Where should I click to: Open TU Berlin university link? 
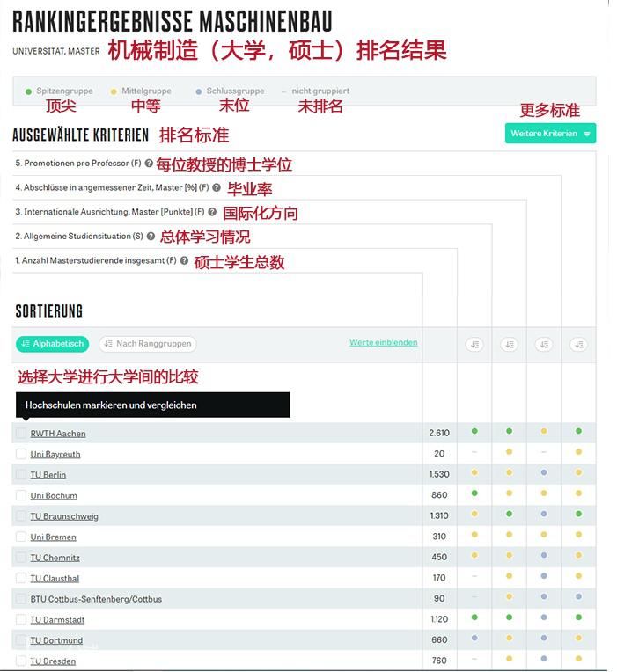[48, 475]
